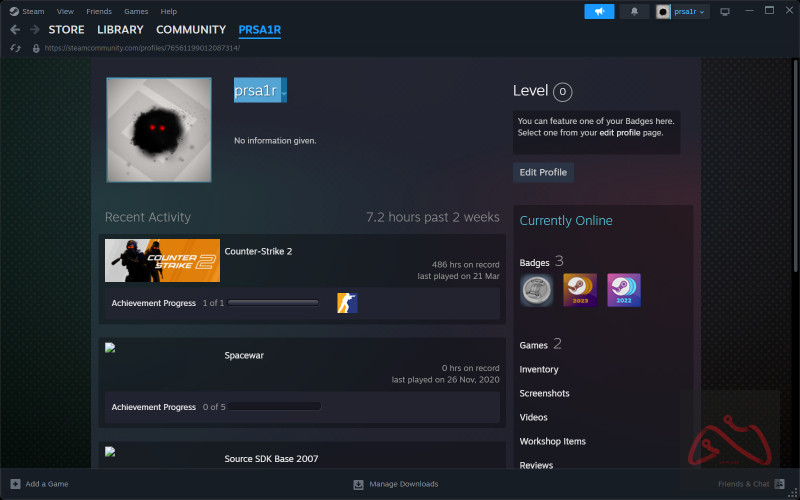Switch to the LIBRARY tab
The image size is (800, 500).
coord(120,30)
